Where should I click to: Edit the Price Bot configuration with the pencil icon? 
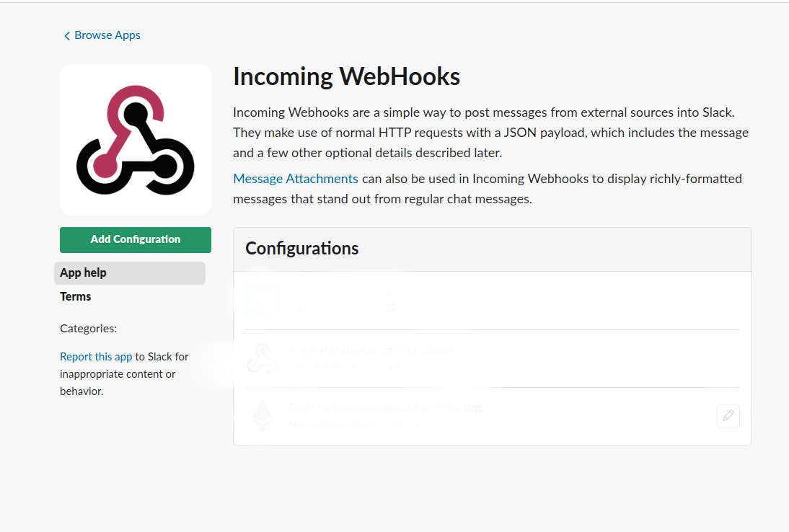pos(728,415)
